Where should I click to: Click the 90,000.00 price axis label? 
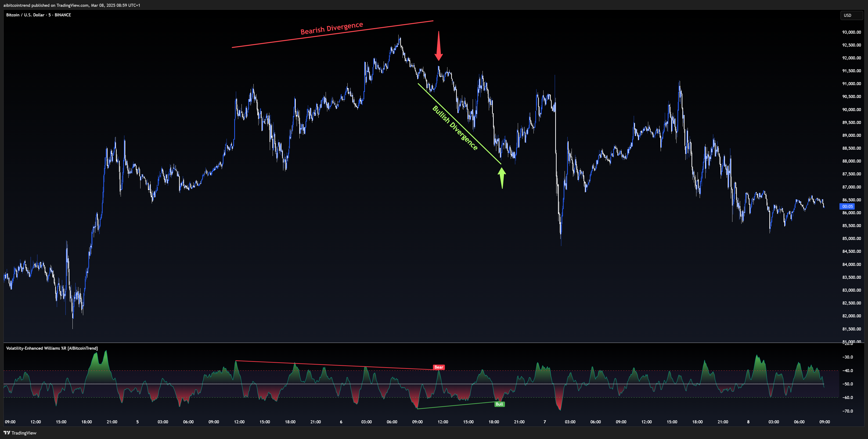pos(851,110)
